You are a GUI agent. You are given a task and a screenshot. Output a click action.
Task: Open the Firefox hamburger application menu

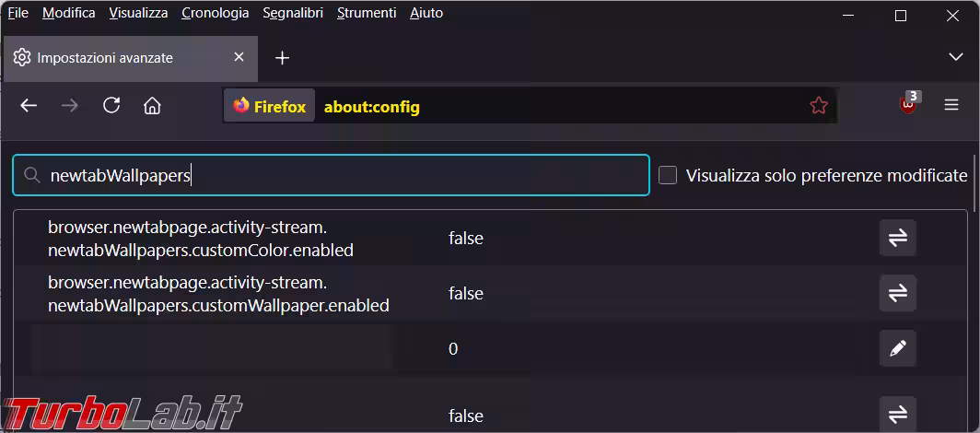coord(951,105)
